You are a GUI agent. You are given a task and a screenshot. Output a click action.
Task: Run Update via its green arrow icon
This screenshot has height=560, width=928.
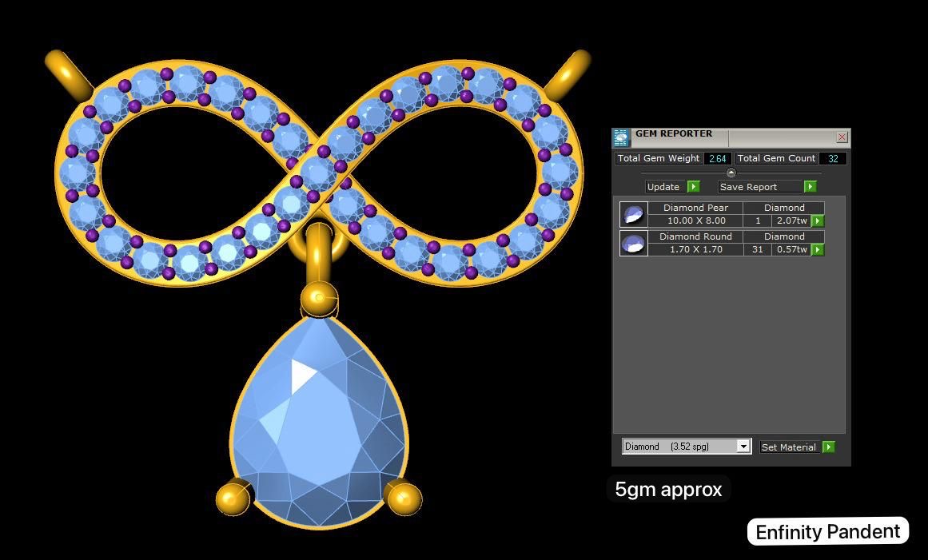(692, 186)
